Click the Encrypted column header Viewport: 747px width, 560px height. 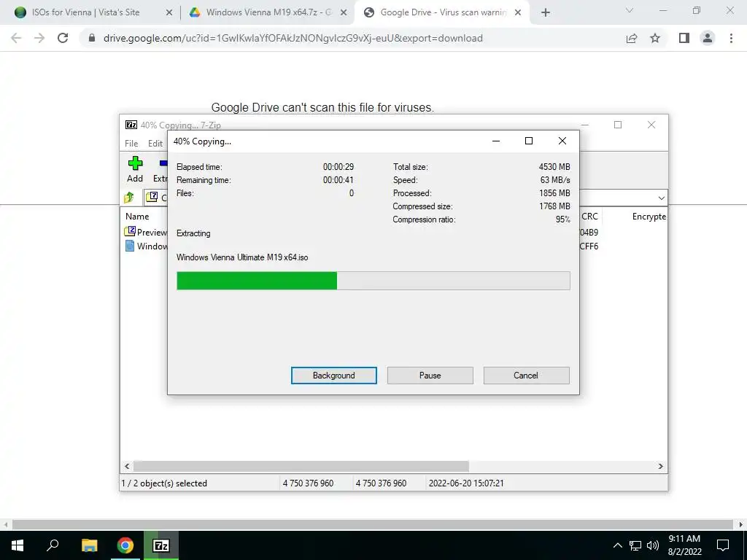click(x=649, y=216)
